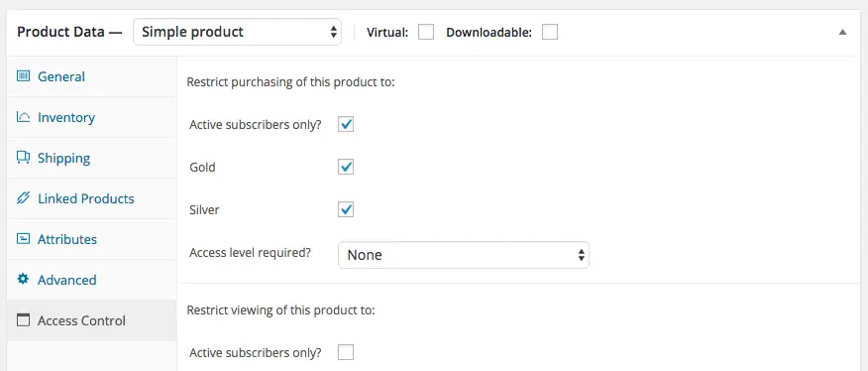Screen dimensions: 868x371
Task: Click the Attributes panel icon
Action: [x=23, y=239]
